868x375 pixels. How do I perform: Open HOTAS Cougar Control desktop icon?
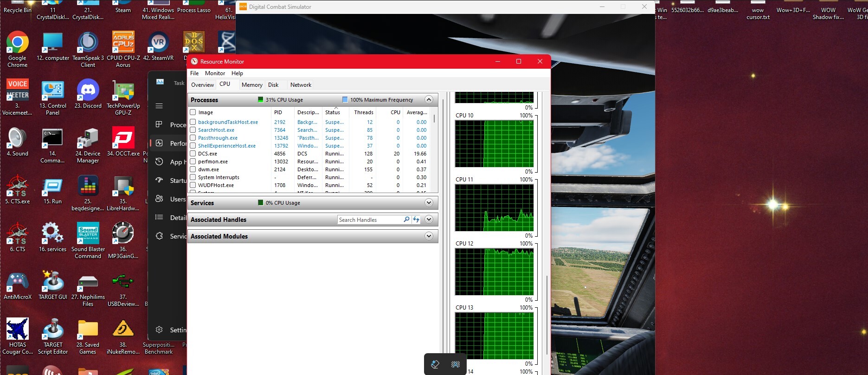17,336
